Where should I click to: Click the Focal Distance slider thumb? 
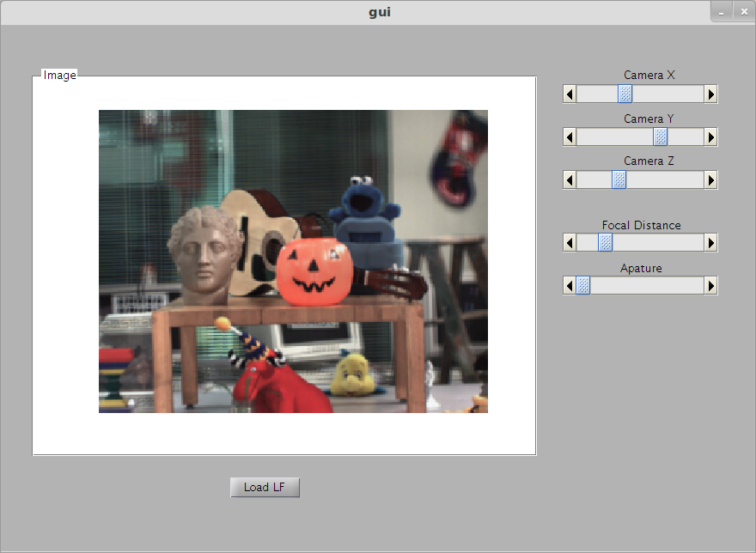click(x=605, y=242)
